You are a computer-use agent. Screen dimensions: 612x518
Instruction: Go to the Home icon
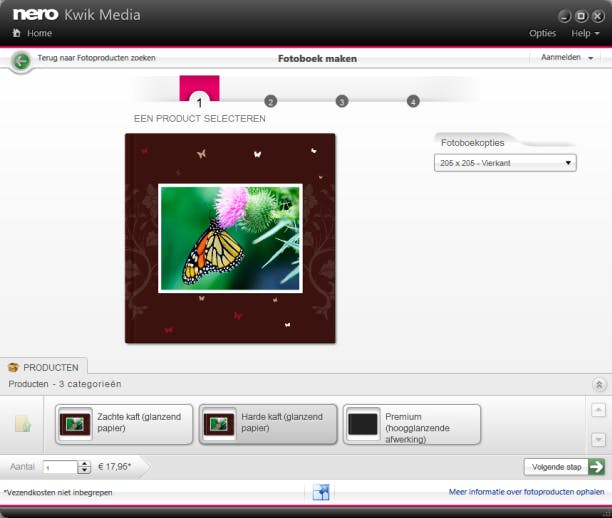coord(16,33)
